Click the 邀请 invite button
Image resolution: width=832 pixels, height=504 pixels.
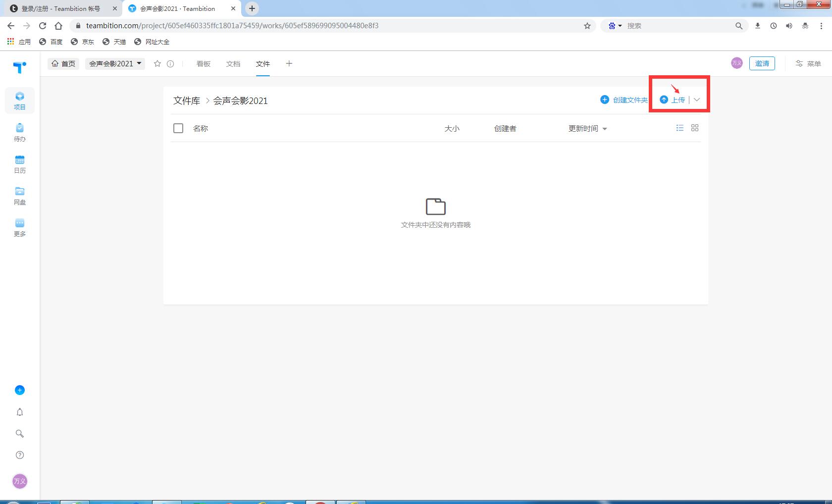coord(762,63)
